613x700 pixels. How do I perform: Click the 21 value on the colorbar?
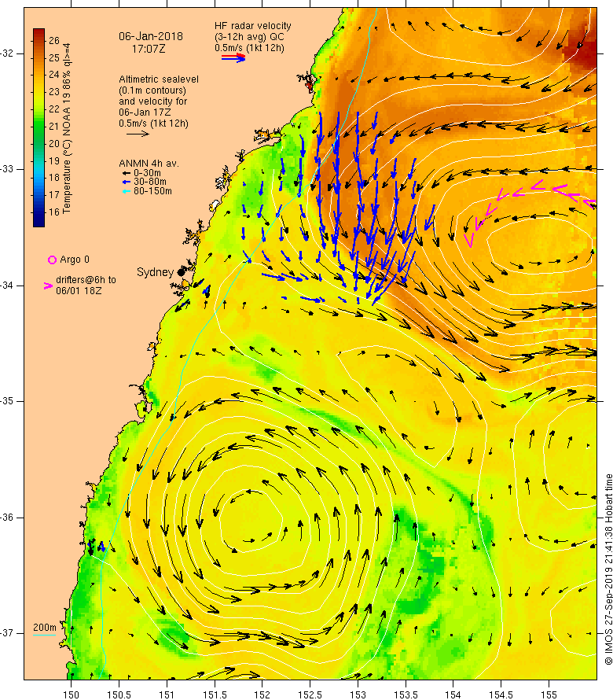(x=54, y=127)
